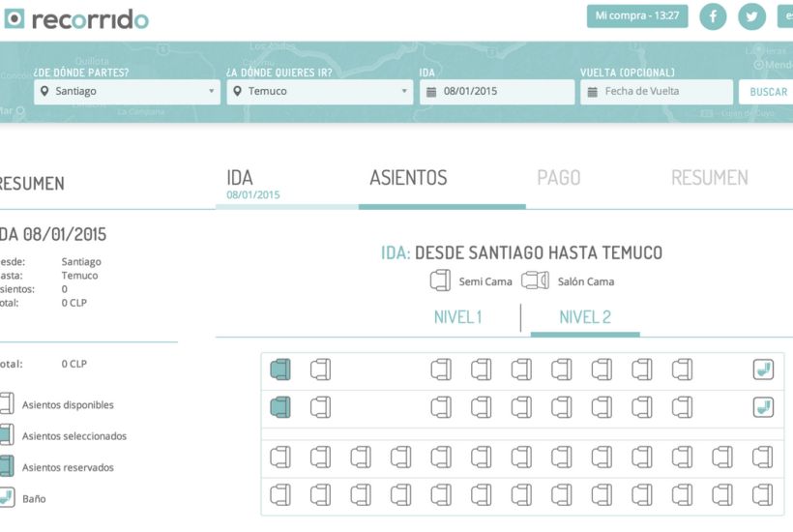Screen dimensions: 793x532
Task: Click the 'Asientos reservados' legend label
Action: pos(68,468)
